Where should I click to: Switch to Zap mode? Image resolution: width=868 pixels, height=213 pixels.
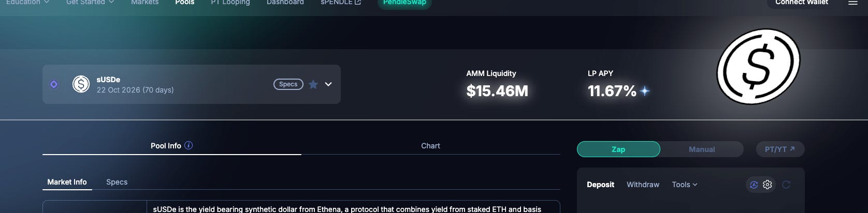click(618, 149)
